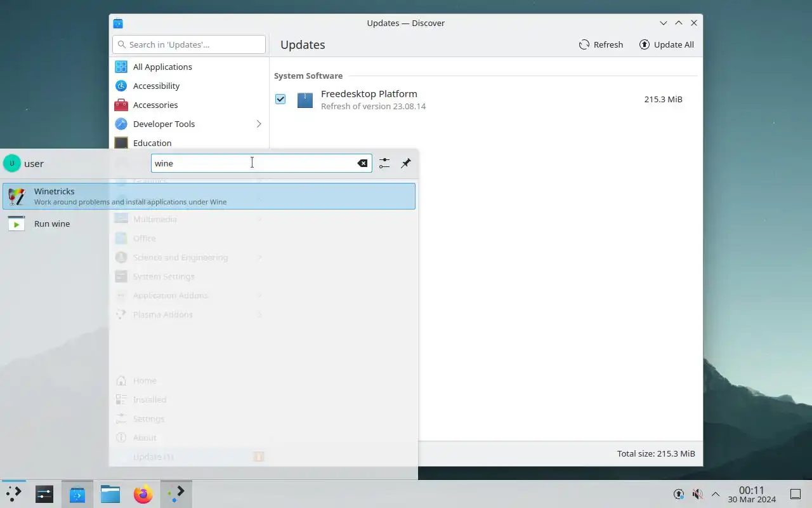This screenshot has width=812, height=508.
Task: Expand hidden system tray icons
Action: pyautogui.click(x=716, y=494)
